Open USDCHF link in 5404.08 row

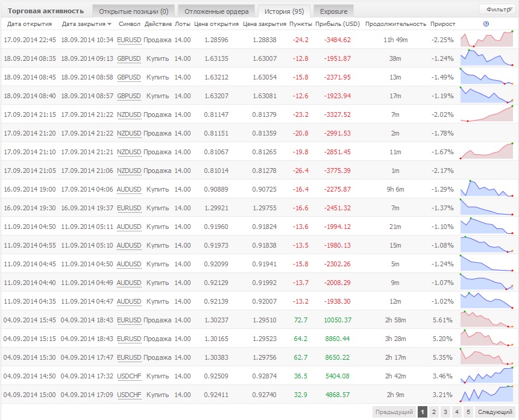pos(129,376)
